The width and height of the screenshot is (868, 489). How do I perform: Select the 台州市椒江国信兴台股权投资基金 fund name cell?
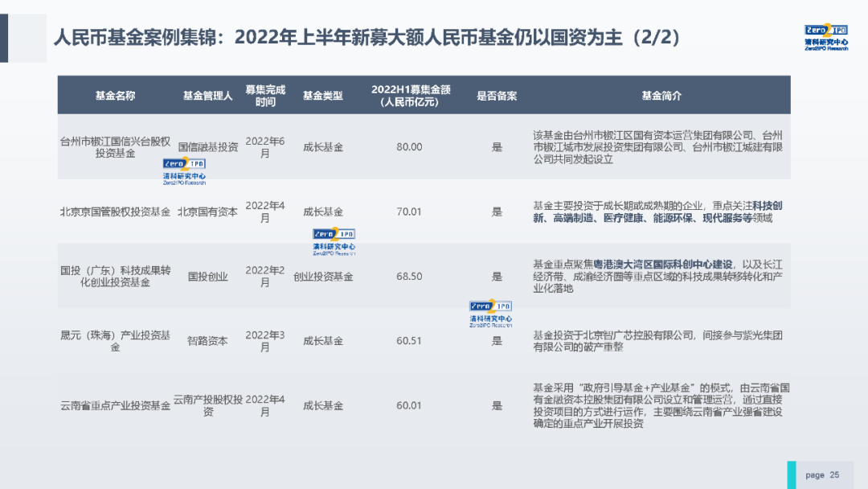[115, 147]
